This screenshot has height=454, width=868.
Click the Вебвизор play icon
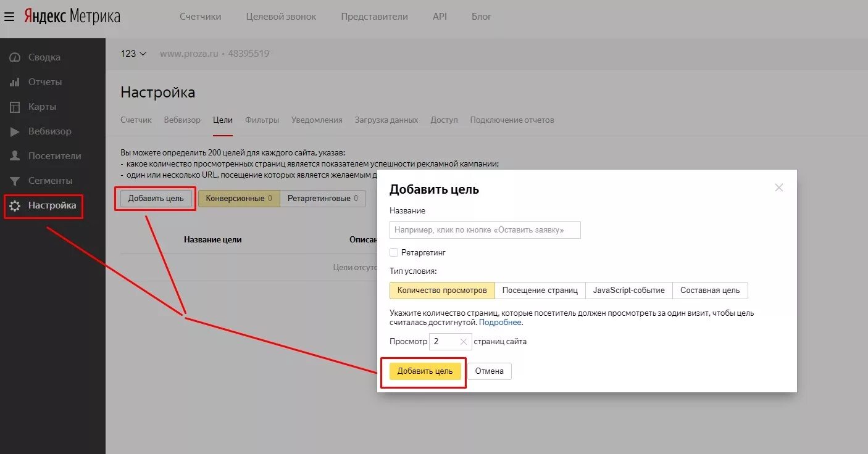click(x=15, y=131)
